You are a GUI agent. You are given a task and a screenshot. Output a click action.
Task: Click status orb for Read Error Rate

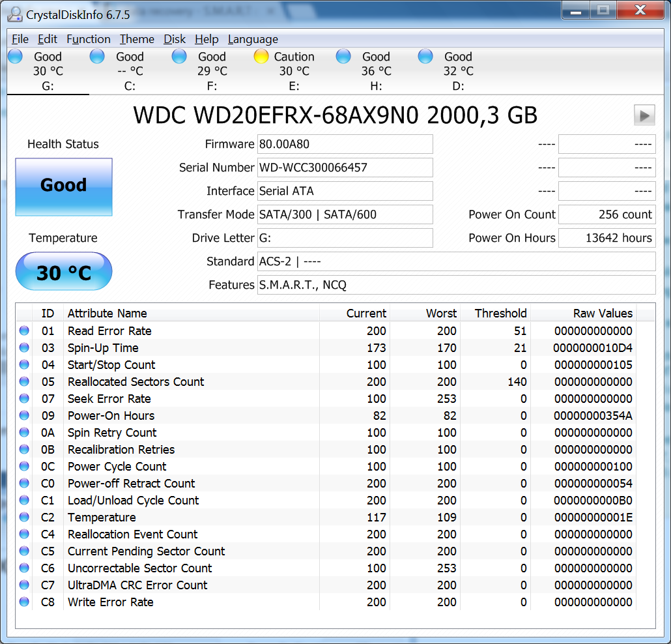[25, 331]
